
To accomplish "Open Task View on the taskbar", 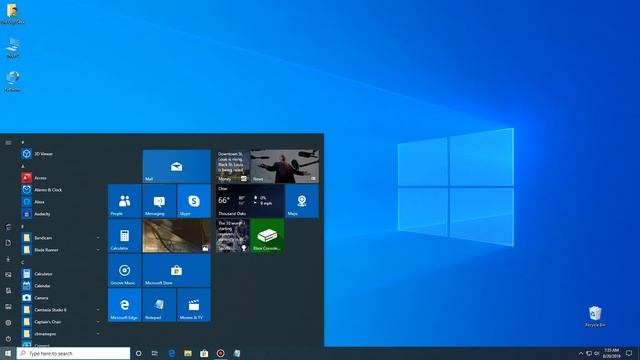I will [x=155, y=353].
